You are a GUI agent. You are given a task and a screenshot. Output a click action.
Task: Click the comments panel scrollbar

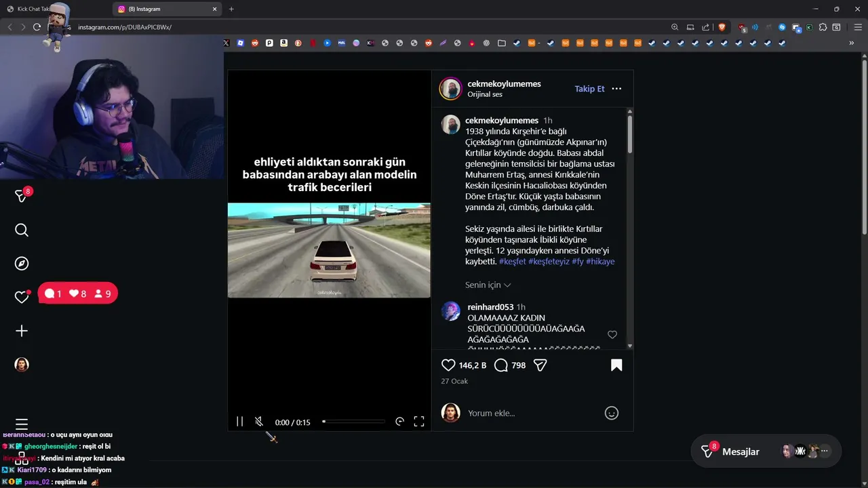pos(630,134)
